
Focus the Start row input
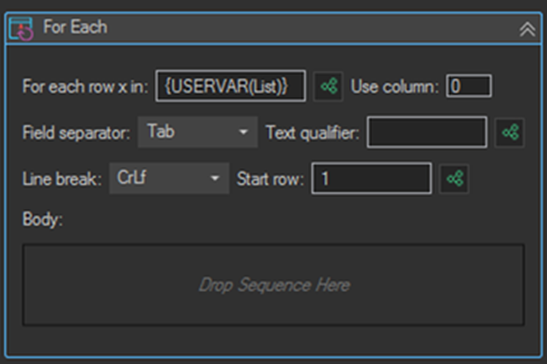point(372,178)
